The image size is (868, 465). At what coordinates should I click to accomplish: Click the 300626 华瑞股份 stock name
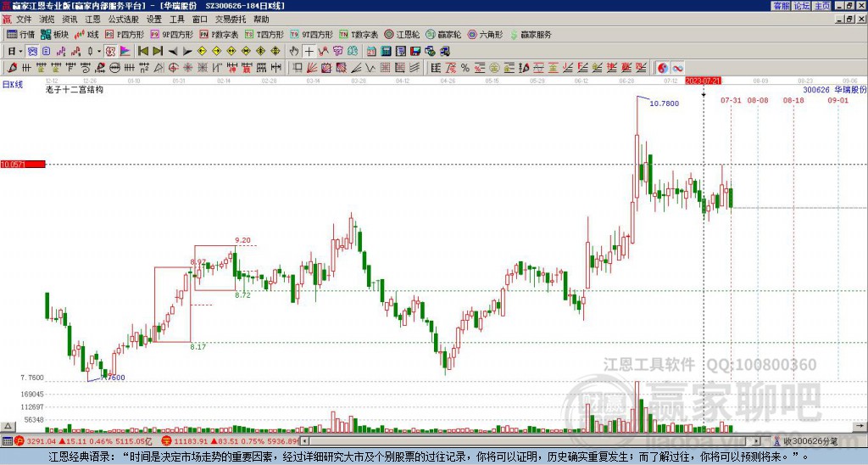(x=835, y=90)
